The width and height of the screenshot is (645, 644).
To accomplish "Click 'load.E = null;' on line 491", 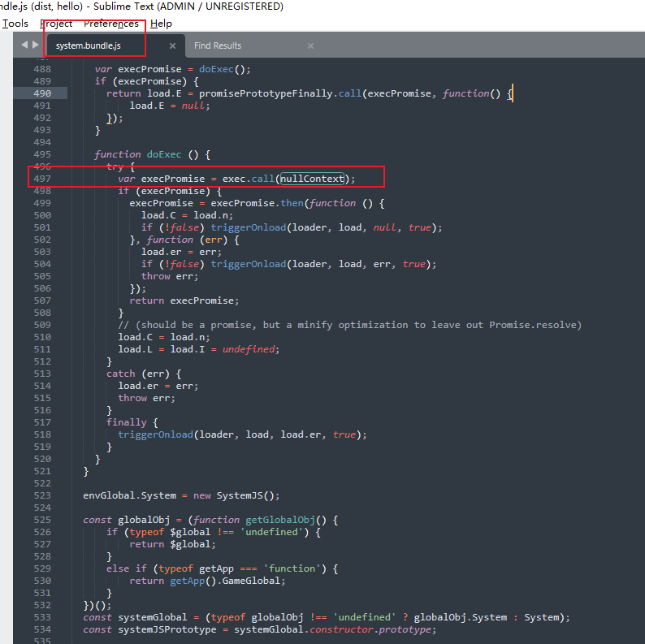I will coord(170,106).
